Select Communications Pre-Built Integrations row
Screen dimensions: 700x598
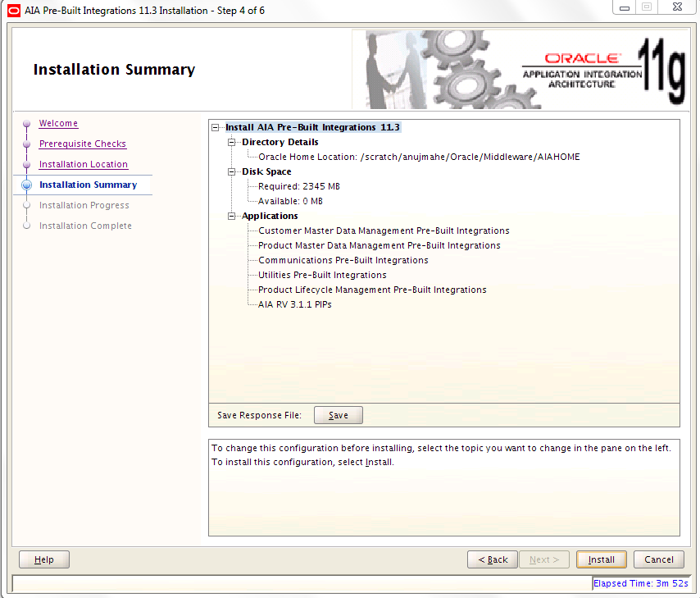click(343, 260)
